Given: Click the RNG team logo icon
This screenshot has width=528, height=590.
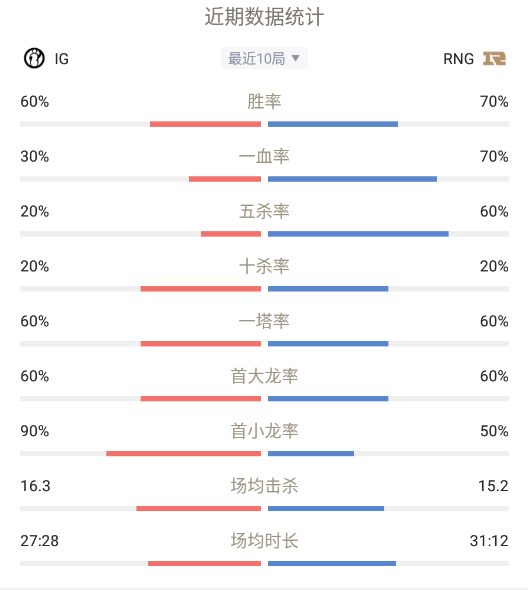Looking at the screenshot, I should click(495, 59).
